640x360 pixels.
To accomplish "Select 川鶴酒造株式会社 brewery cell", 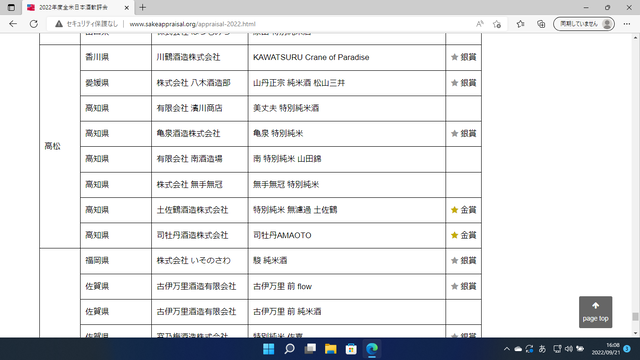I will point(200,58).
